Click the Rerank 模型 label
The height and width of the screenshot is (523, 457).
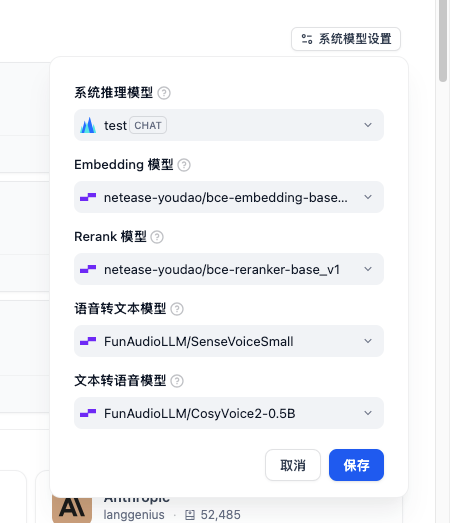click(110, 237)
